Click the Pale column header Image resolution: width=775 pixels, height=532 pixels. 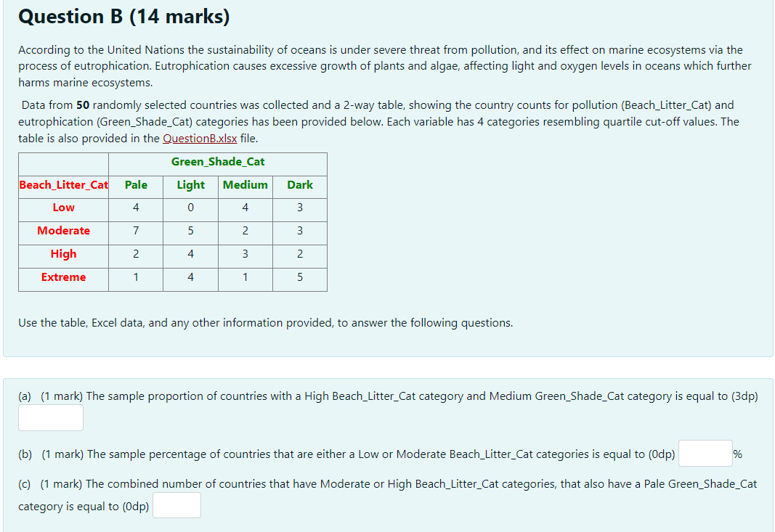pyautogui.click(x=136, y=185)
